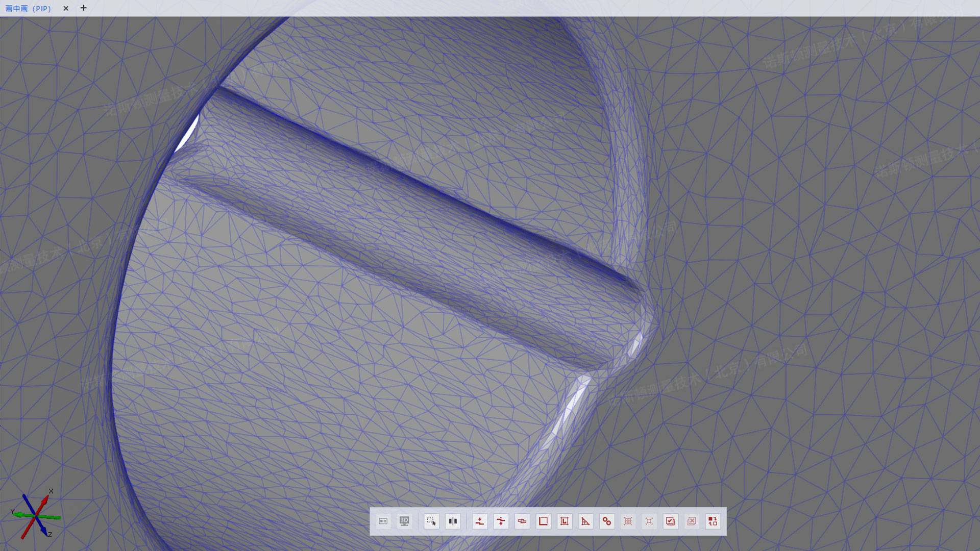Click the faded X deselect-all icon
This screenshot has height=551, width=980.
[692, 521]
